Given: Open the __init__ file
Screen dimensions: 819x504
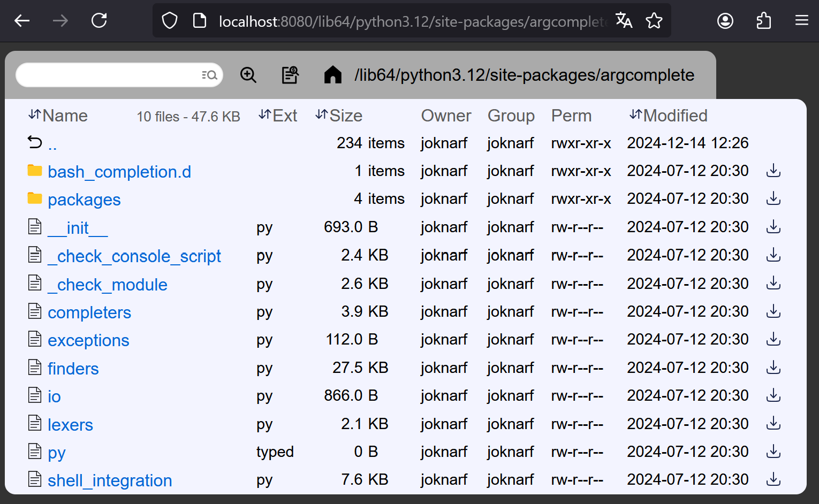Looking at the screenshot, I should coord(78,228).
